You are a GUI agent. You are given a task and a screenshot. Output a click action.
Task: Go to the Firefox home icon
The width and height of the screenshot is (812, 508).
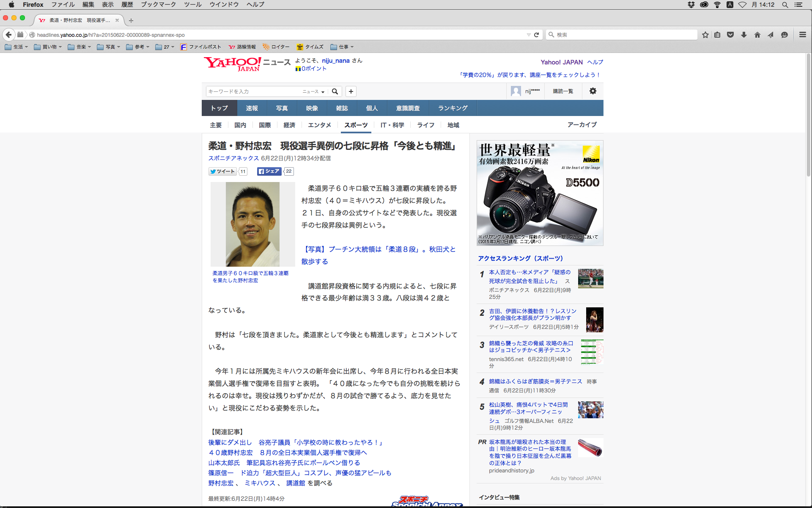tap(757, 35)
